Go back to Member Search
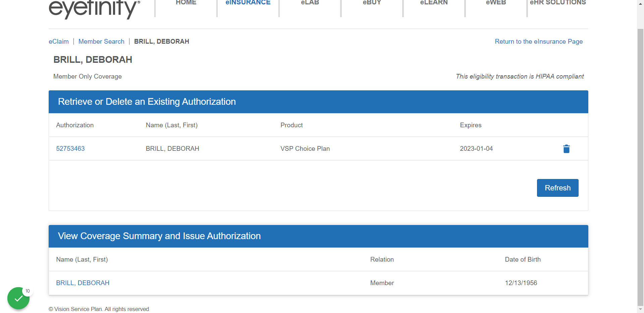The image size is (644, 313). pyautogui.click(x=101, y=41)
